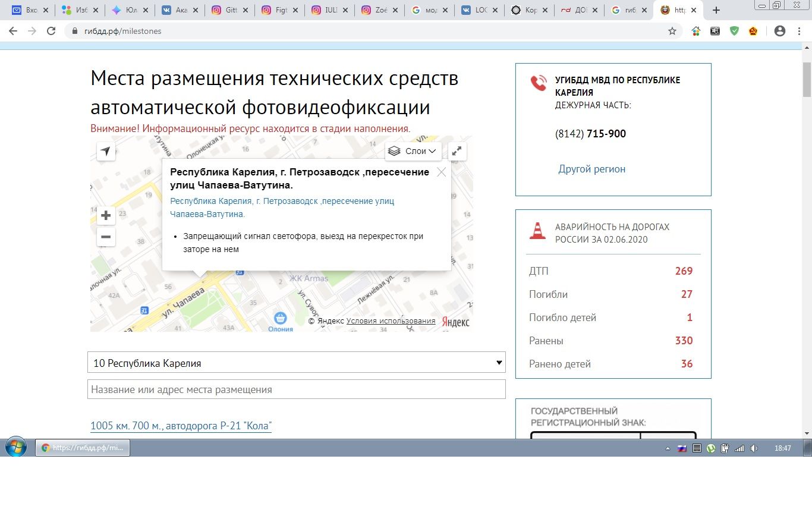Reload the page

(x=51, y=31)
